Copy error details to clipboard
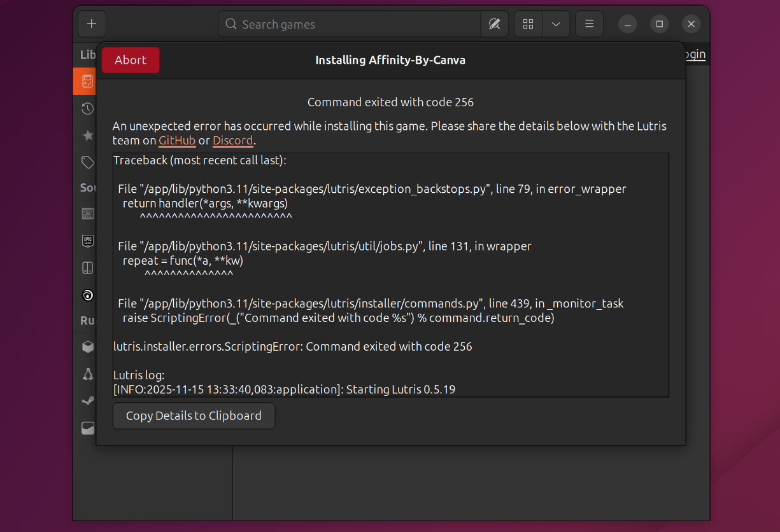780x532 pixels. point(194,416)
